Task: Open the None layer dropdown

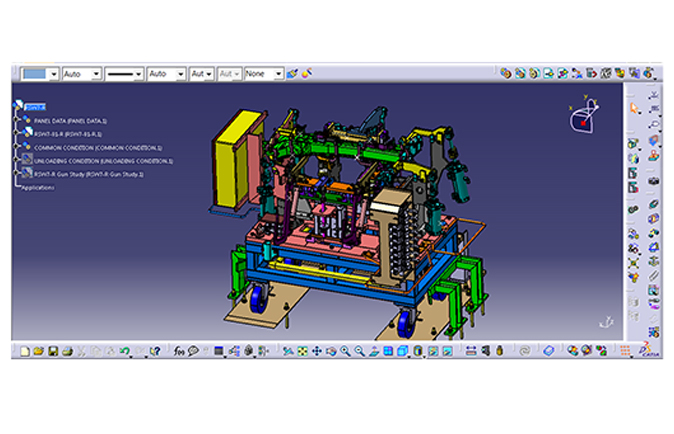Action: 279,74
